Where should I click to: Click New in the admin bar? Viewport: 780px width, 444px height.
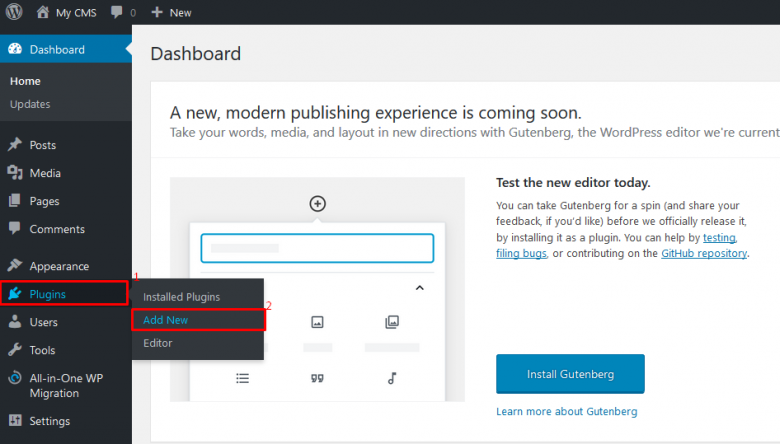[x=180, y=13]
